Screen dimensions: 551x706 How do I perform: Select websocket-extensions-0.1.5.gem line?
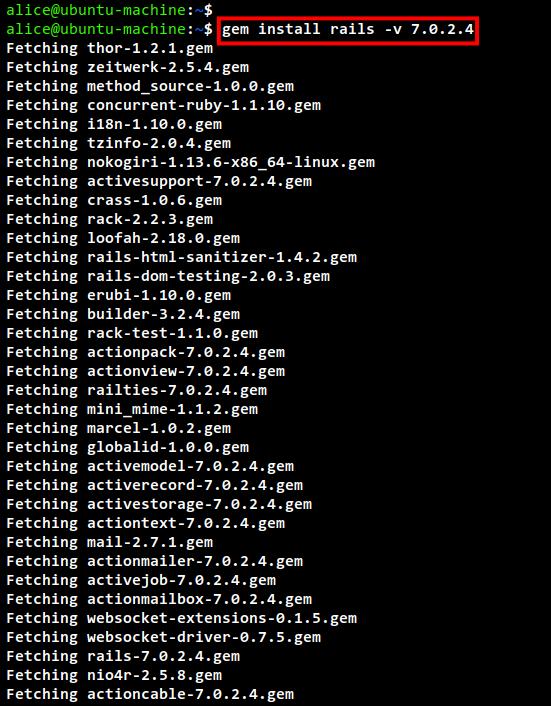(x=181, y=618)
